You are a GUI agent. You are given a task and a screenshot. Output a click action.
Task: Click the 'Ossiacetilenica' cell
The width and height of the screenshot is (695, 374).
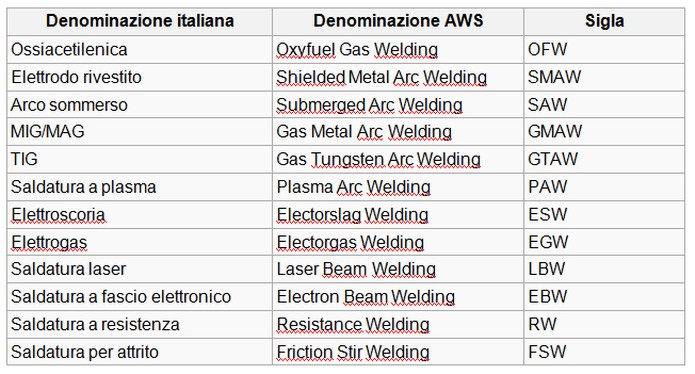point(140,49)
